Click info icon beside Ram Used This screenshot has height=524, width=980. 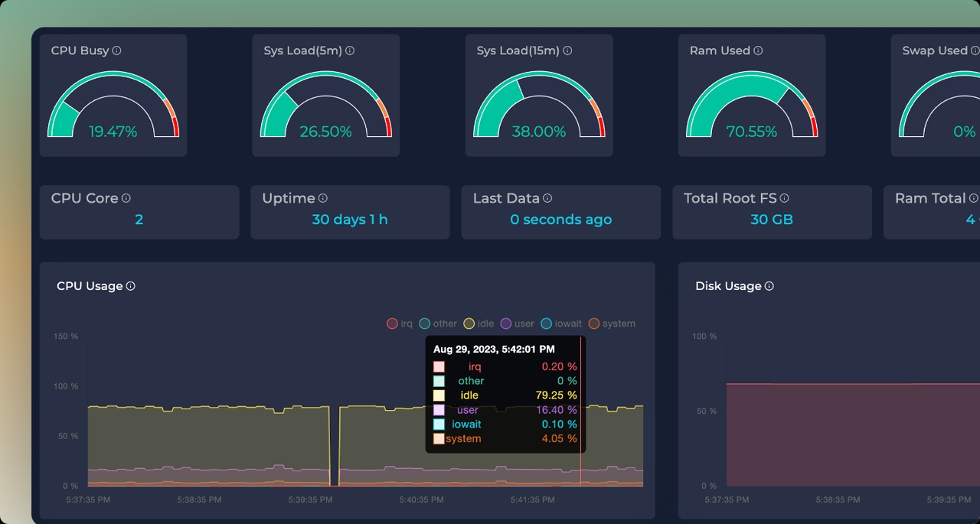click(x=758, y=50)
